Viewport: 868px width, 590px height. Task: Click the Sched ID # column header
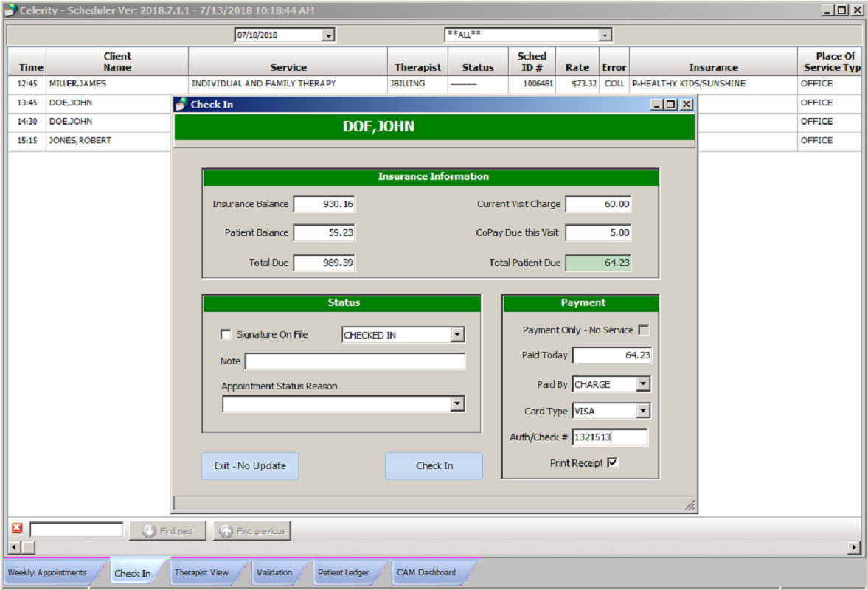(532, 61)
